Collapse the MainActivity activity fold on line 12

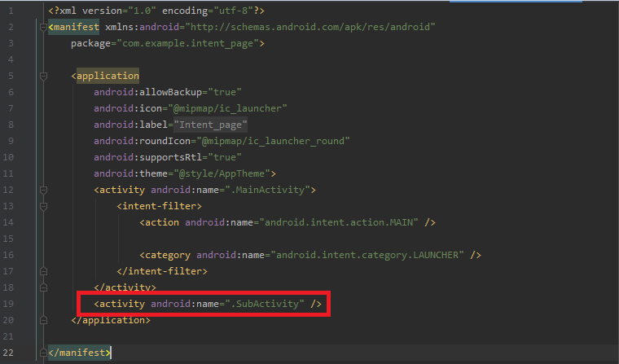tap(43, 190)
